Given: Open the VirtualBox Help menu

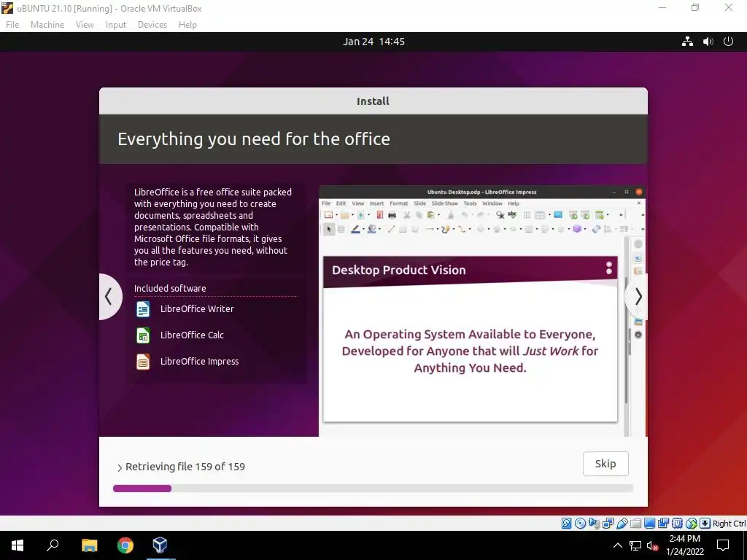Looking at the screenshot, I should click(x=187, y=25).
